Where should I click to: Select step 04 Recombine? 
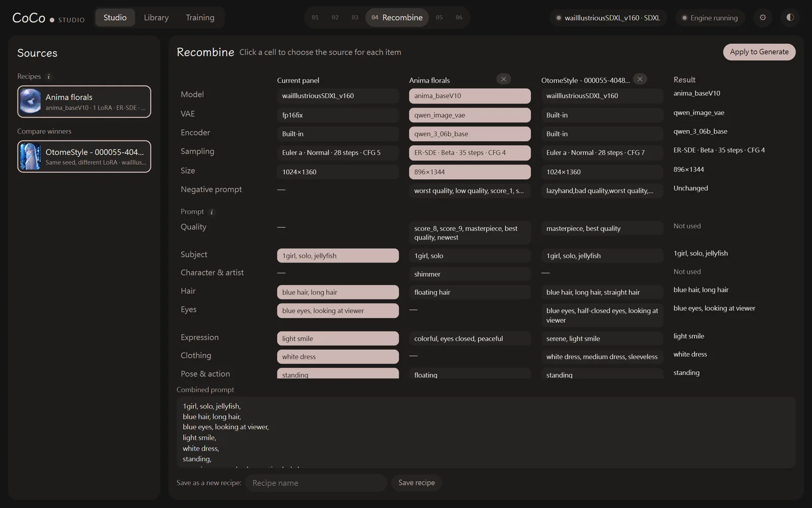coord(397,18)
